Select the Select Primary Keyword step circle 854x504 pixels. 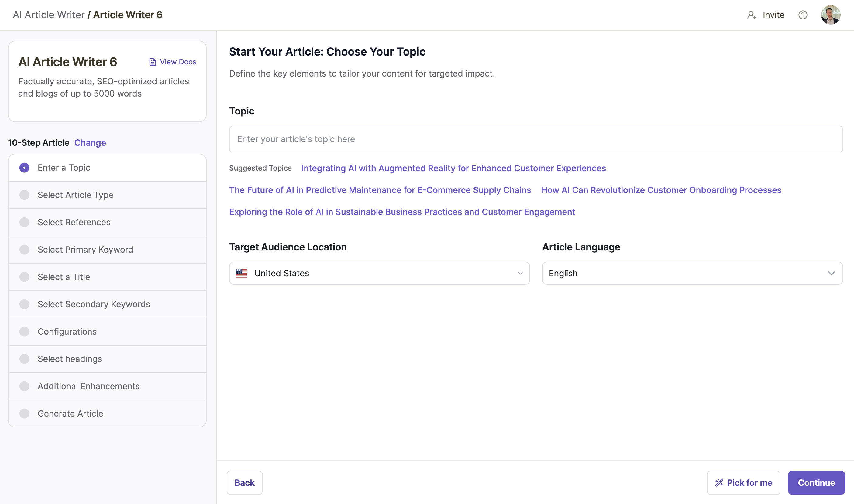pos(24,250)
